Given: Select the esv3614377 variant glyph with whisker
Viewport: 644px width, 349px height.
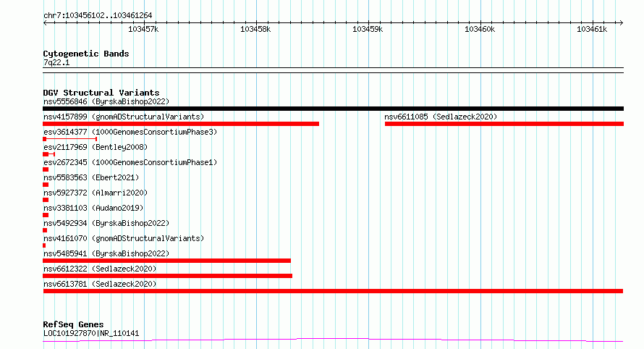Looking at the screenshot, I should click(x=69, y=139).
